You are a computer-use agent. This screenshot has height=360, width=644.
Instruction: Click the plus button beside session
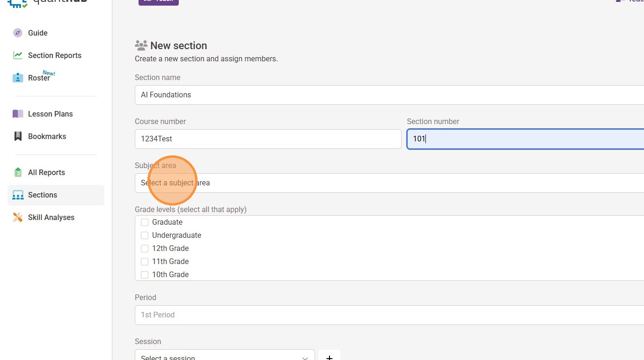329,356
